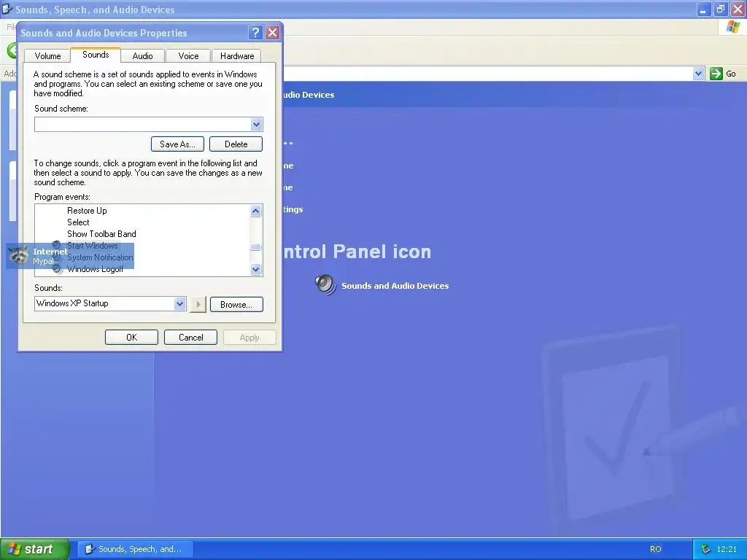Image resolution: width=747 pixels, height=560 pixels.
Task: Click the control panel window title icon
Action: (x=7, y=9)
